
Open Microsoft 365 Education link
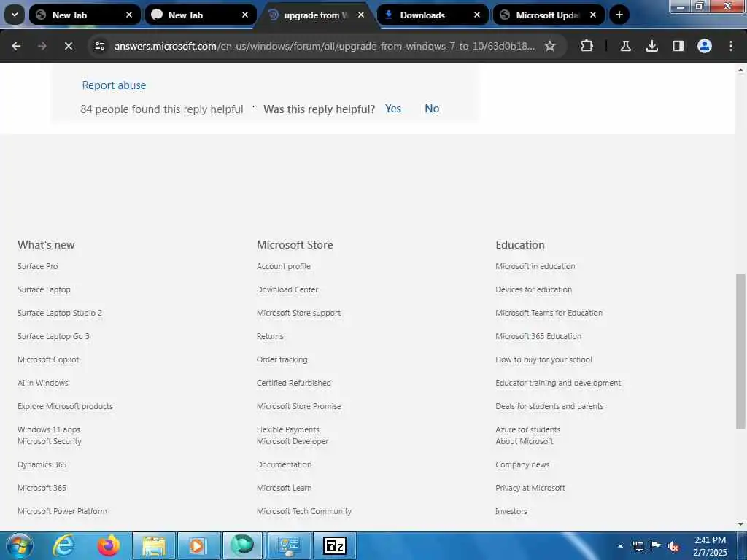[538, 336]
